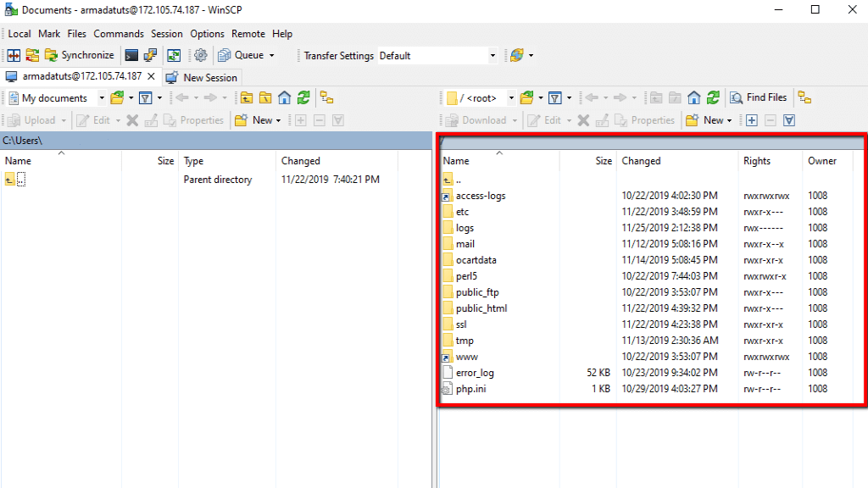
Task: Sort remote files by Rights column
Action: [757, 161]
